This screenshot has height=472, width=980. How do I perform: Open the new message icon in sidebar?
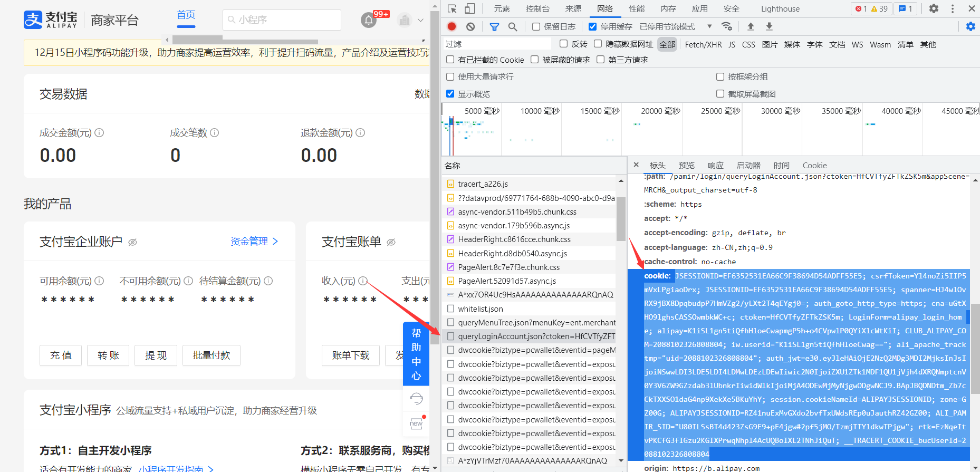(x=416, y=423)
